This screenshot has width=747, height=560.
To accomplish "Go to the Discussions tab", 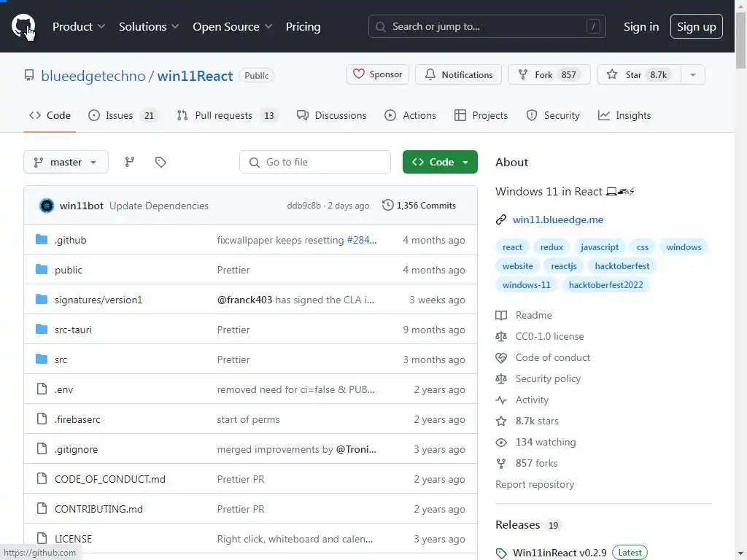I will coord(332,115).
